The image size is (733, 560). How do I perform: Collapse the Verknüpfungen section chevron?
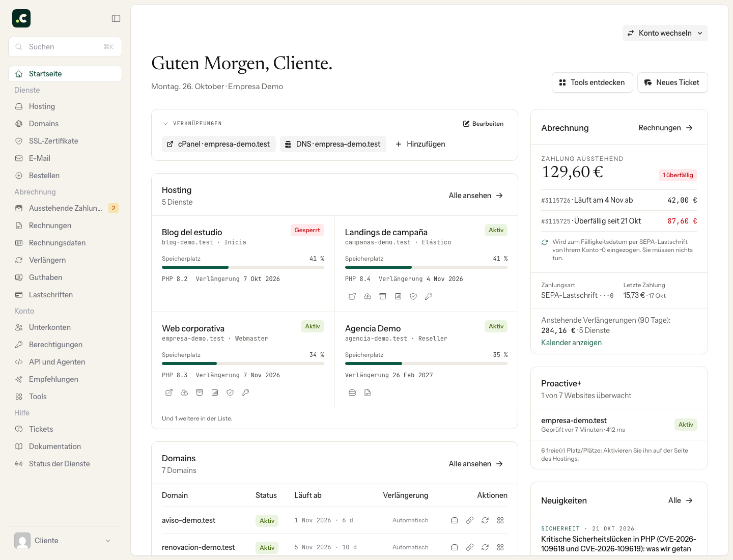point(165,124)
